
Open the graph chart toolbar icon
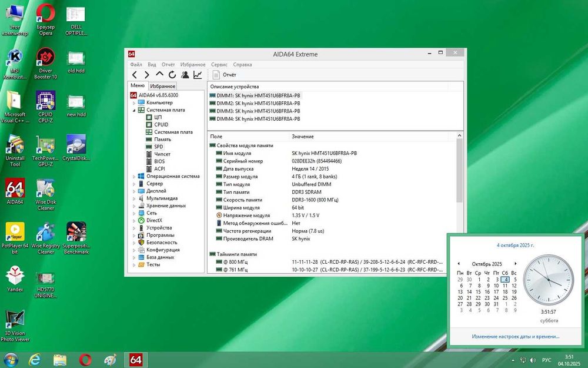coord(198,75)
